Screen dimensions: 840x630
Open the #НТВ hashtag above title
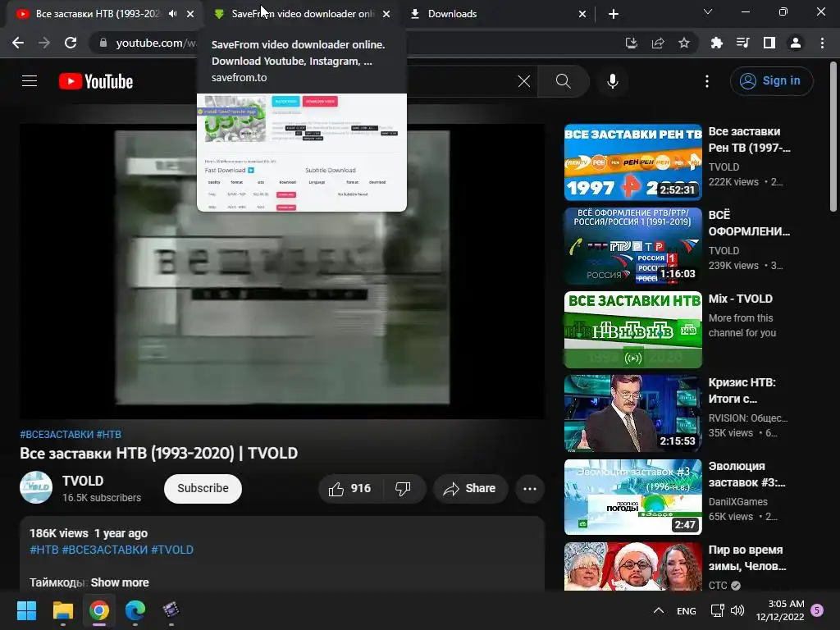pyautogui.click(x=109, y=435)
